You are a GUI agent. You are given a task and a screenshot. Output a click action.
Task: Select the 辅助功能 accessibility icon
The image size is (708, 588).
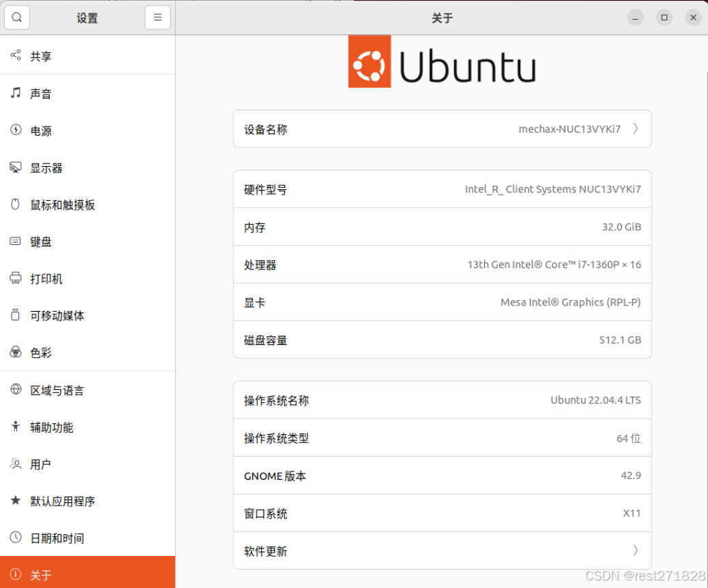pos(15,427)
